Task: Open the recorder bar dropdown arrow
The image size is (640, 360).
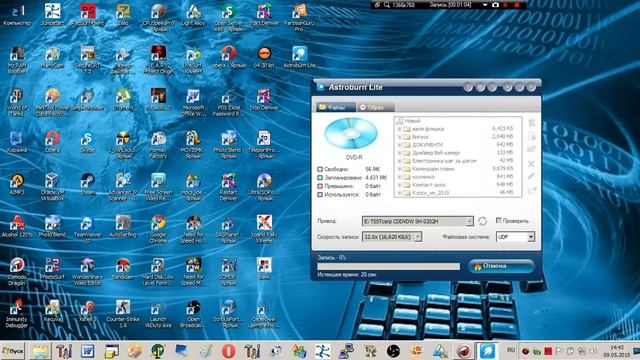Action: (484, 5)
